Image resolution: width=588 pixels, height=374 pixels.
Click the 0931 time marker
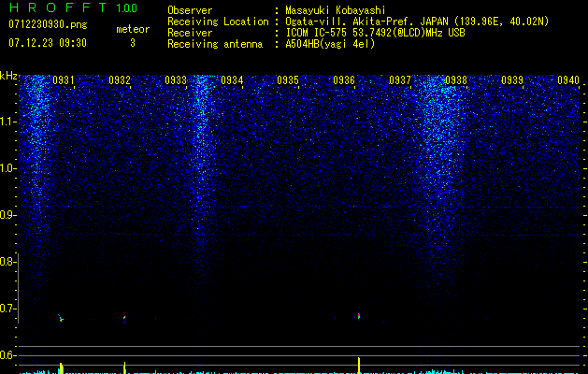coord(64,80)
